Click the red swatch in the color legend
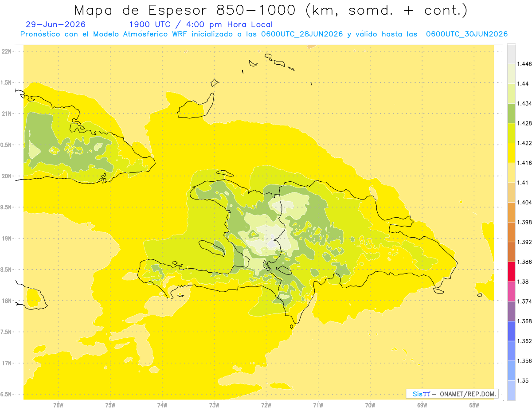The width and height of the screenshot is (532, 411). pyautogui.click(x=511, y=271)
